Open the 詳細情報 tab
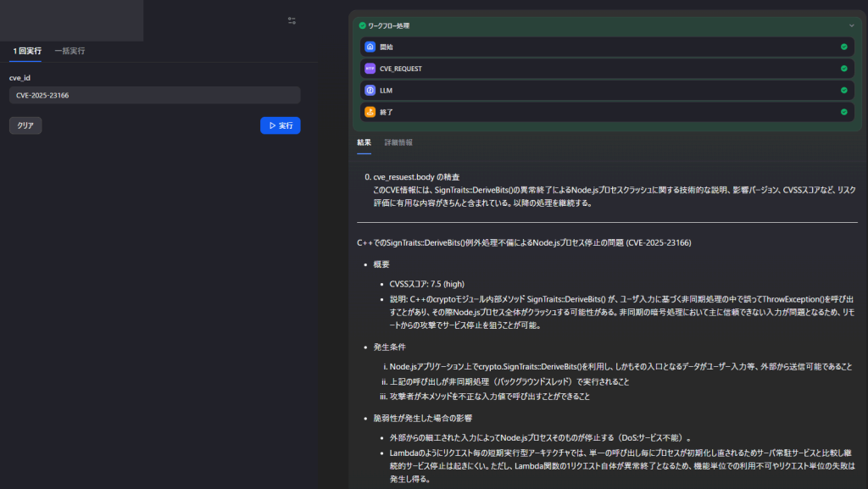Image resolution: width=868 pixels, height=489 pixels. coord(398,142)
